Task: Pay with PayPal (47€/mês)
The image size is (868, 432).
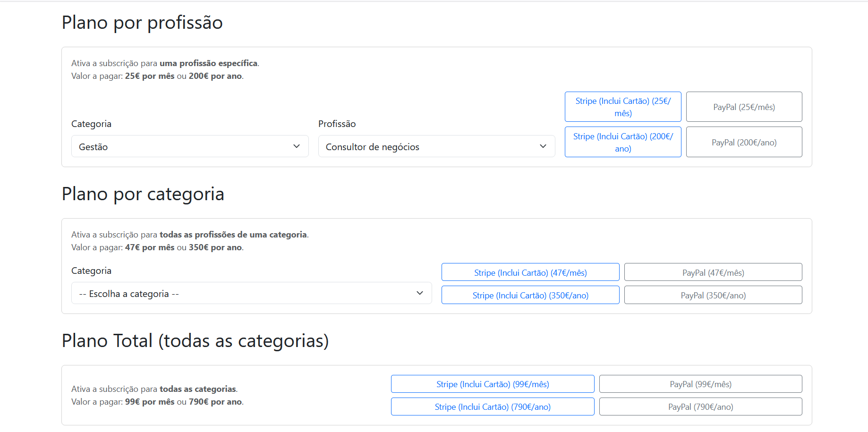Action: point(713,272)
